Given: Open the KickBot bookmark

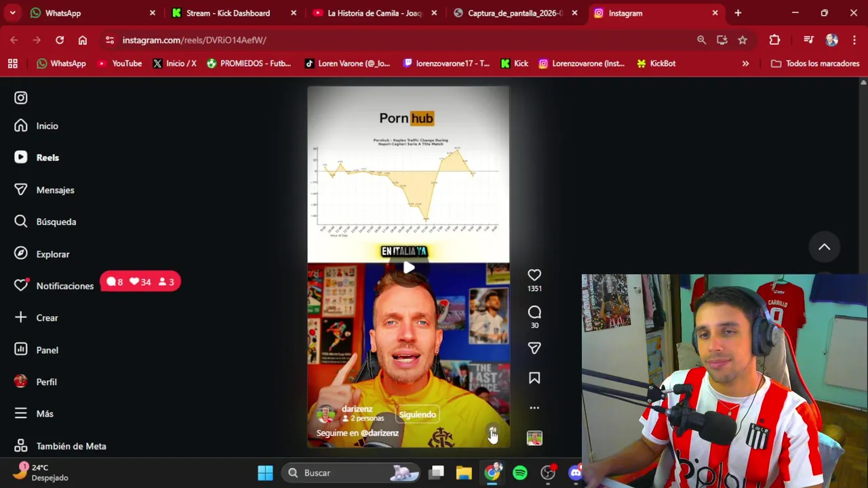Looking at the screenshot, I should (x=656, y=64).
